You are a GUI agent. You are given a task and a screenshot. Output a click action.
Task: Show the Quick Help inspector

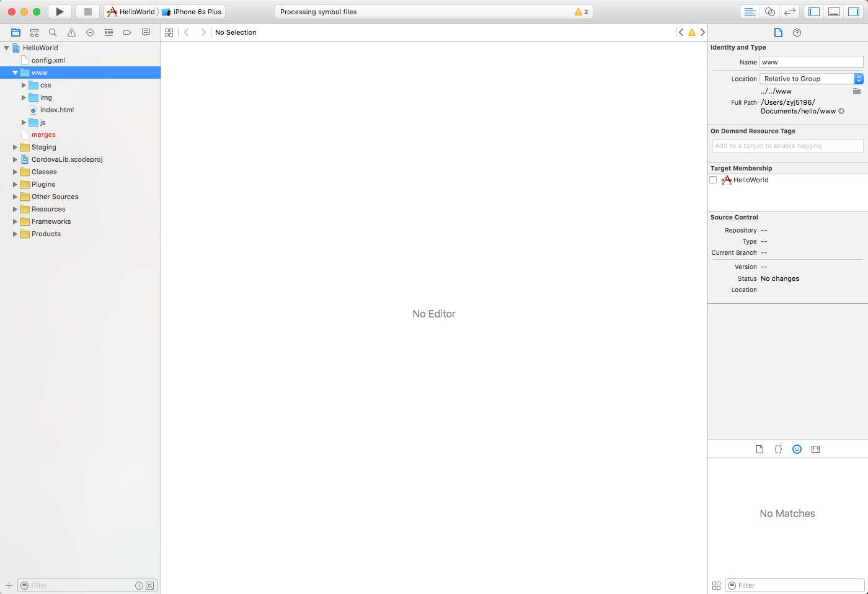coord(797,32)
